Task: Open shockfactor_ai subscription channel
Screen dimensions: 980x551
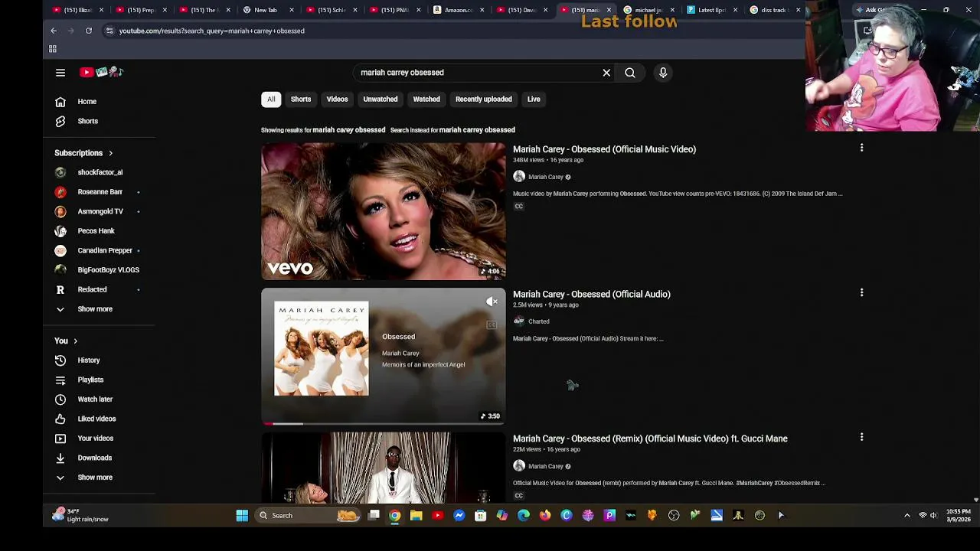Action: 100,172
